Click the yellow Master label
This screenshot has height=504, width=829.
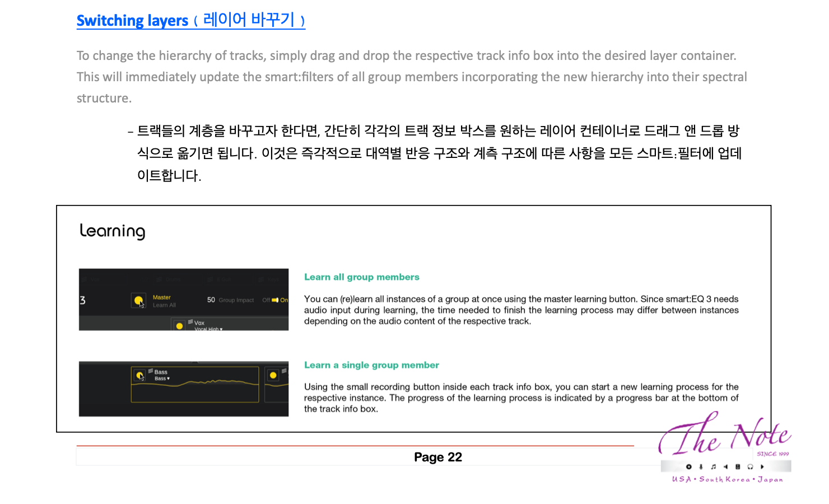[x=162, y=297]
